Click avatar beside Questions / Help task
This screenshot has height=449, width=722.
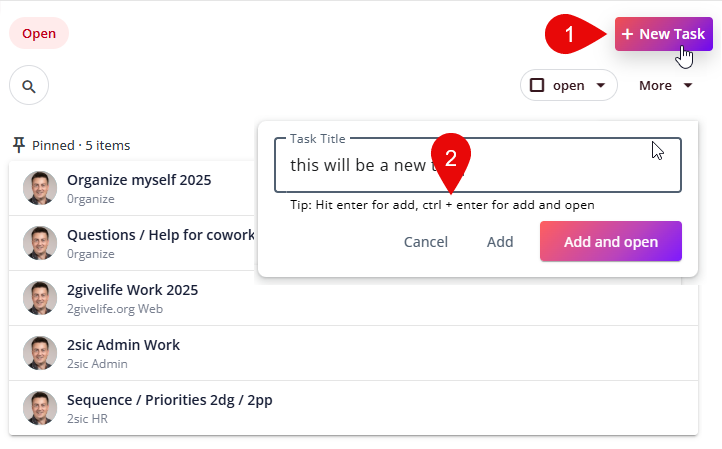tap(40, 243)
